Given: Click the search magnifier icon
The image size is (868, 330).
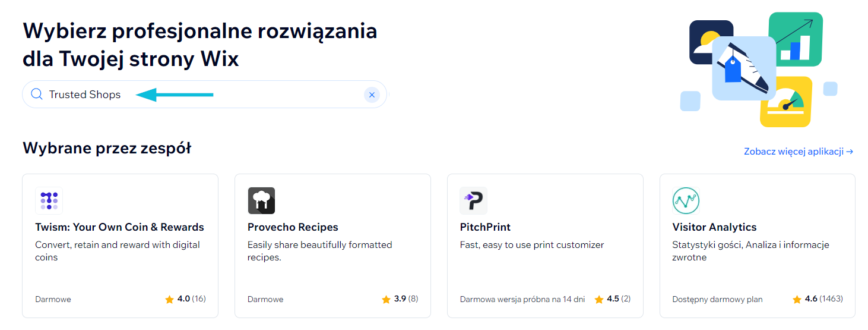Looking at the screenshot, I should point(37,95).
